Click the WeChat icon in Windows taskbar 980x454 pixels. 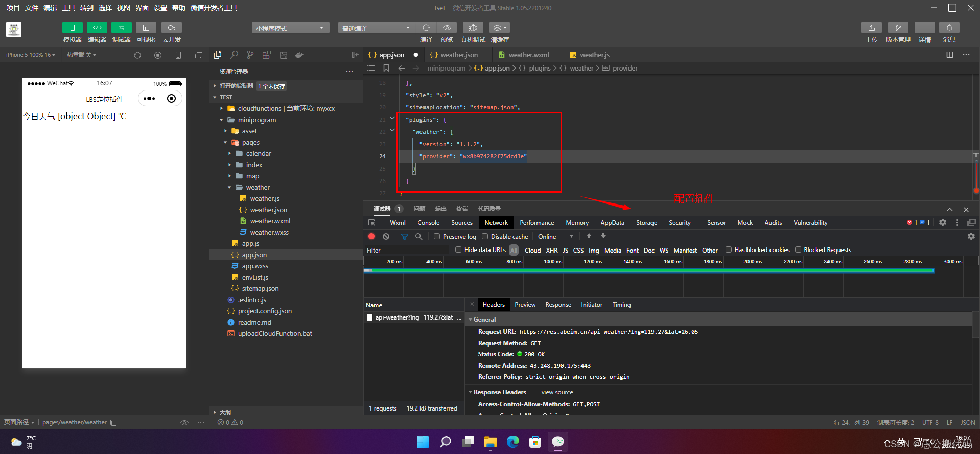[x=558, y=442]
